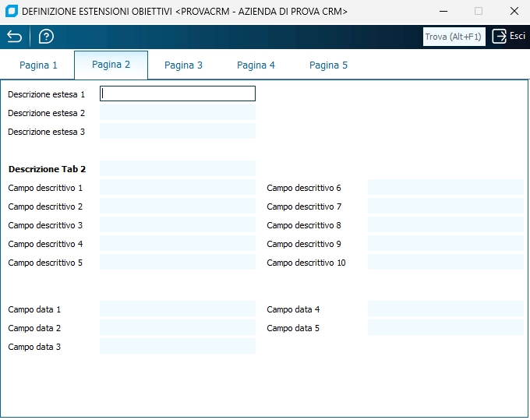Select the Campo descrittivo 2 field
Screen dimensions: 530x420
click(178, 206)
